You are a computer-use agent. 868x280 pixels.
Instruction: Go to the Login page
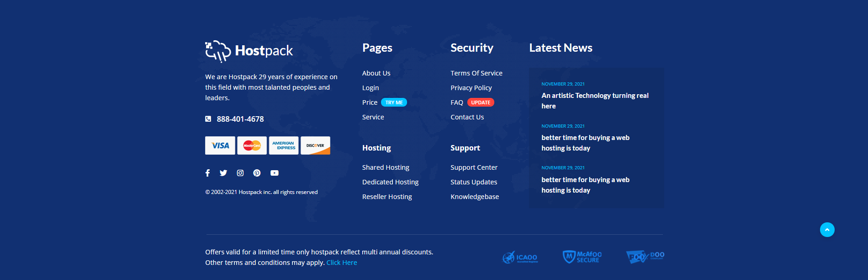pos(370,88)
